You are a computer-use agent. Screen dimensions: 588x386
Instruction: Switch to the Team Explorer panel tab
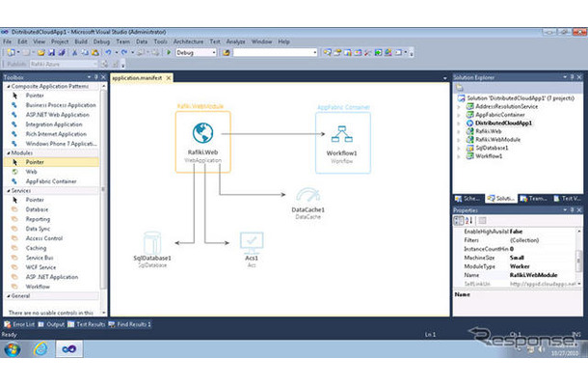[x=534, y=198]
